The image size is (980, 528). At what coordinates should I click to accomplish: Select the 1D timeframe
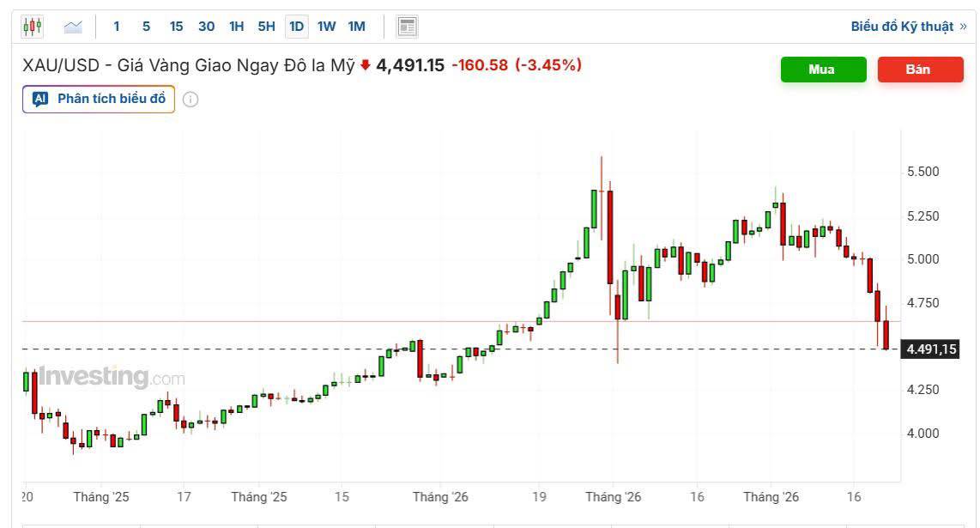tap(296, 27)
